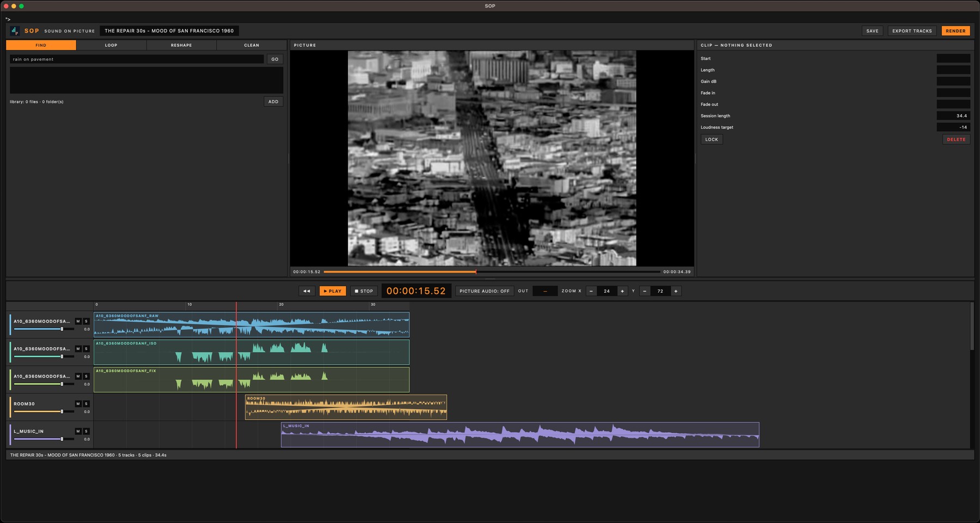Click the GO search button
Screen dimensions: 980x523
point(275,59)
